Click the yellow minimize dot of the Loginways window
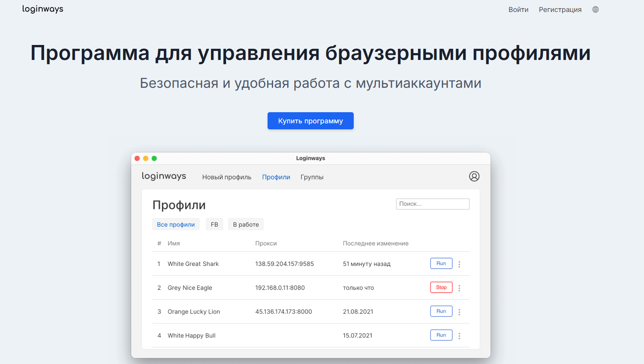 tap(146, 158)
